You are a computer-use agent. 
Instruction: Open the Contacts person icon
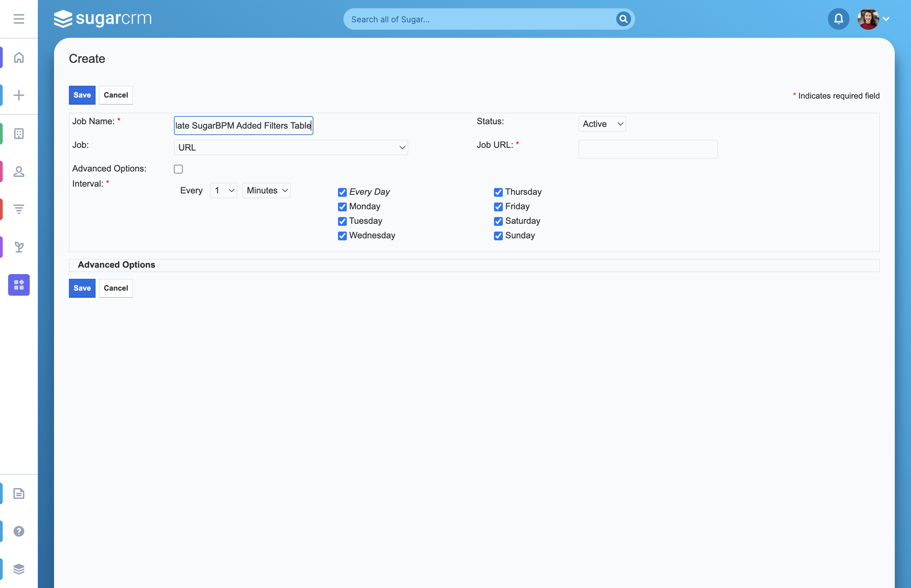19,171
